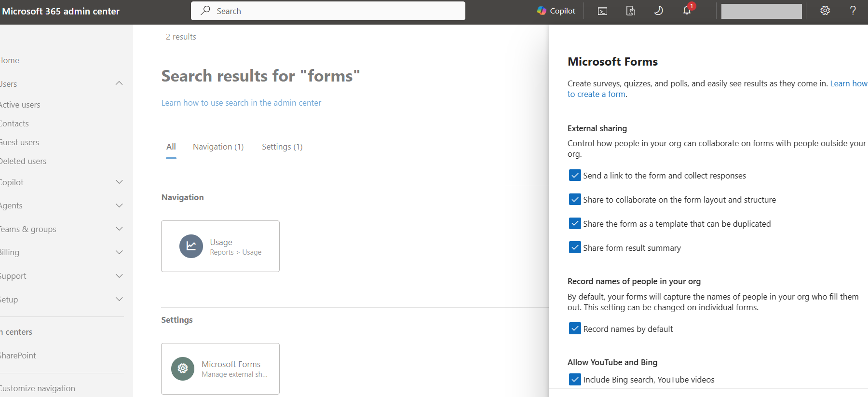Open Deleted users in sidebar
The image size is (868, 397).
pos(23,161)
